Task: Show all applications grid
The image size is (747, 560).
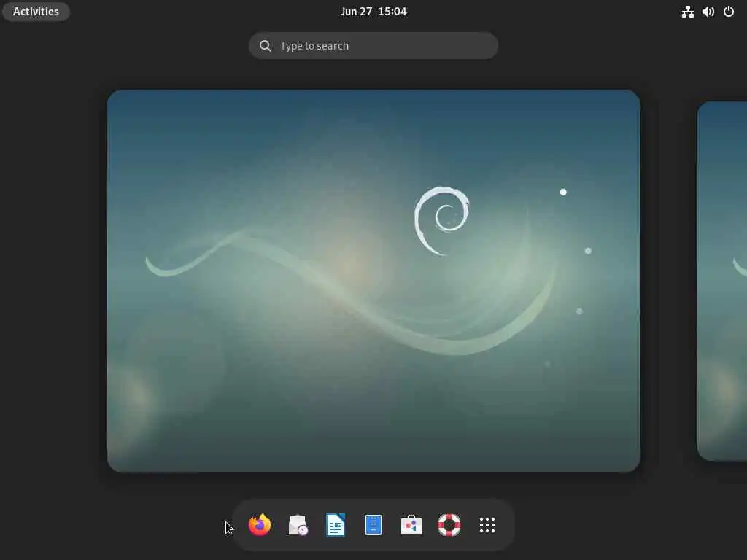Action: point(487,525)
